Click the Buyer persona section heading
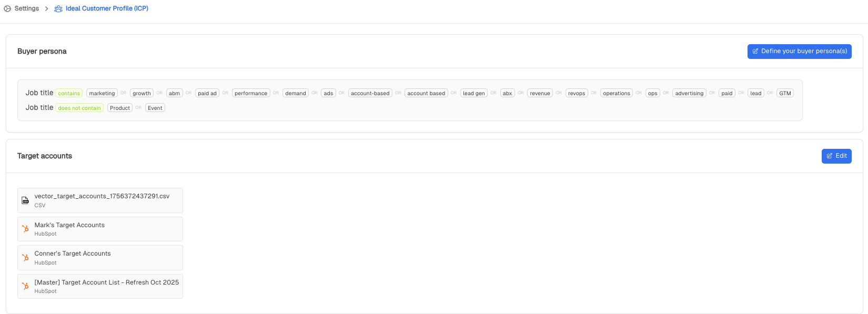The height and width of the screenshot is (314, 868). (x=42, y=51)
